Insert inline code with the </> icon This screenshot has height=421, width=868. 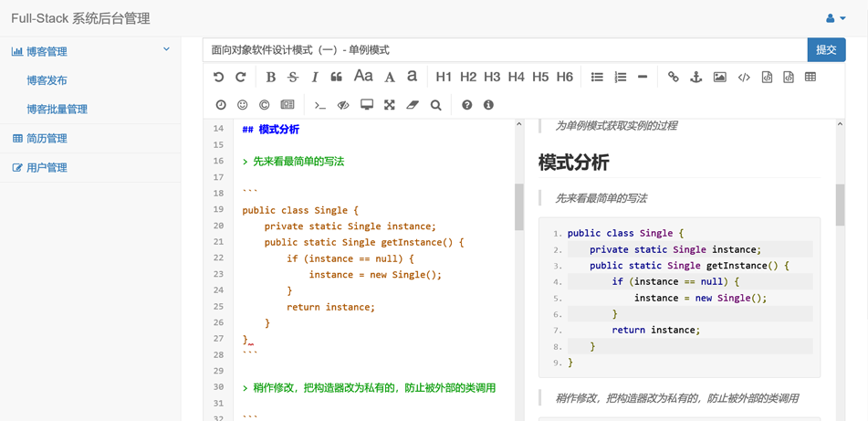tap(744, 77)
